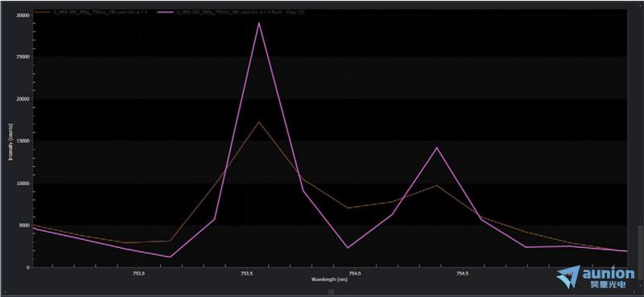This screenshot has width=644, height=297.
Task: Click the 753.0 wavelength tick label
Action: click(x=139, y=274)
